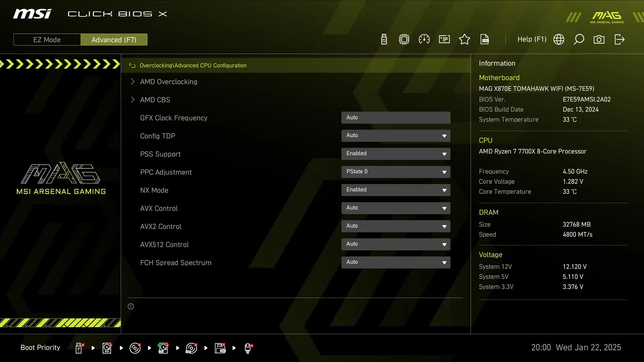The image size is (644, 362).
Task: Open the board explorer card icon
Action: 444,40
